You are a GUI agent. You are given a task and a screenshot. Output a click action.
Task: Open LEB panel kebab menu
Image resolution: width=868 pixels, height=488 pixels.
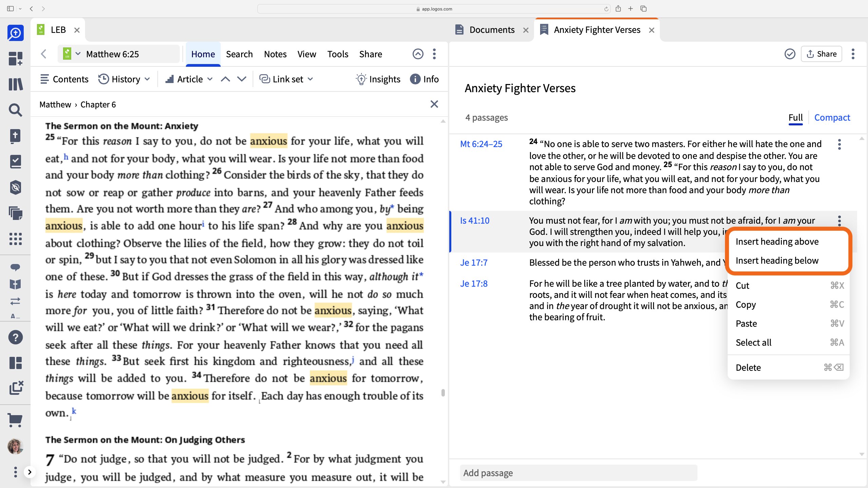click(x=434, y=54)
